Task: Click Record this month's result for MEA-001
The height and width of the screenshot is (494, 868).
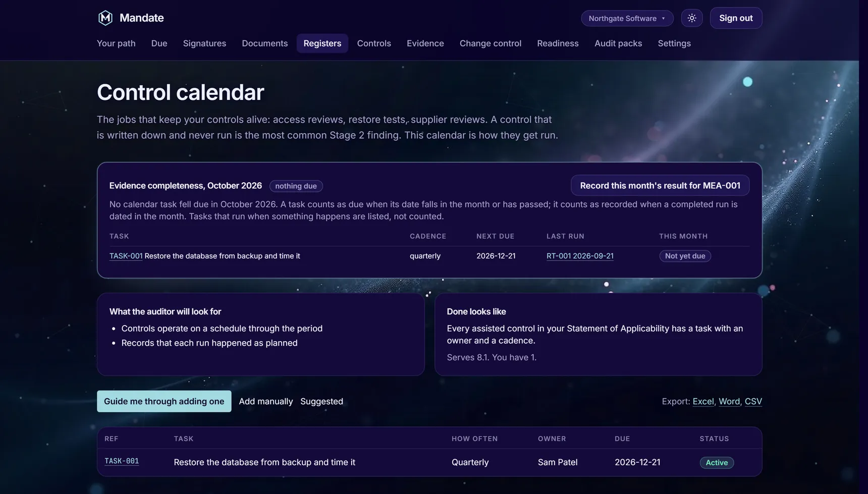Action: (x=660, y=186)
